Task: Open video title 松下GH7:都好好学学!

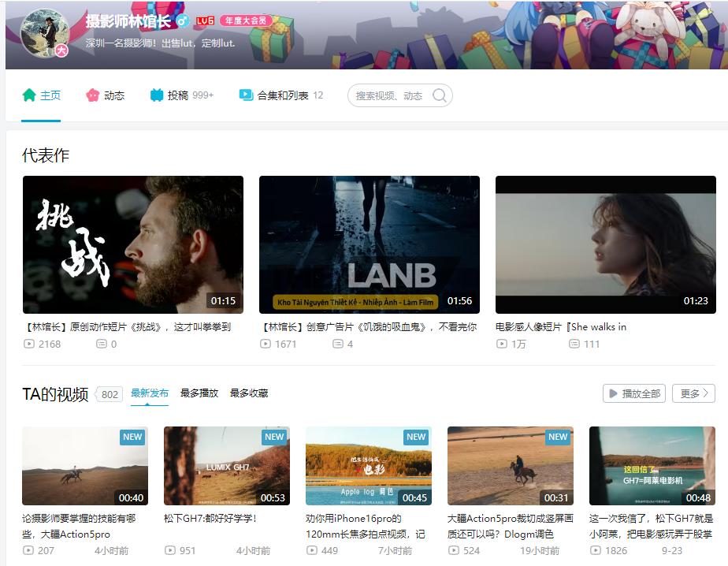Action: pos(210,519)
